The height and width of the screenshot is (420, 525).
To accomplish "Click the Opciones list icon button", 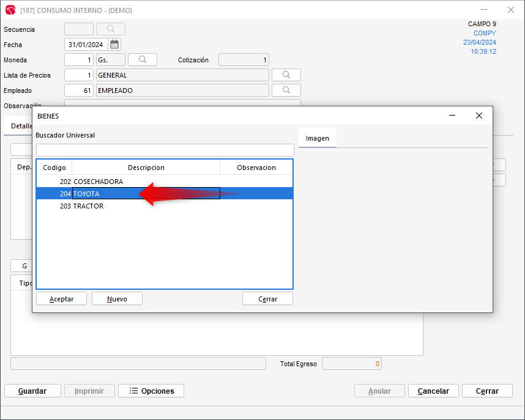I will [151, 391].
